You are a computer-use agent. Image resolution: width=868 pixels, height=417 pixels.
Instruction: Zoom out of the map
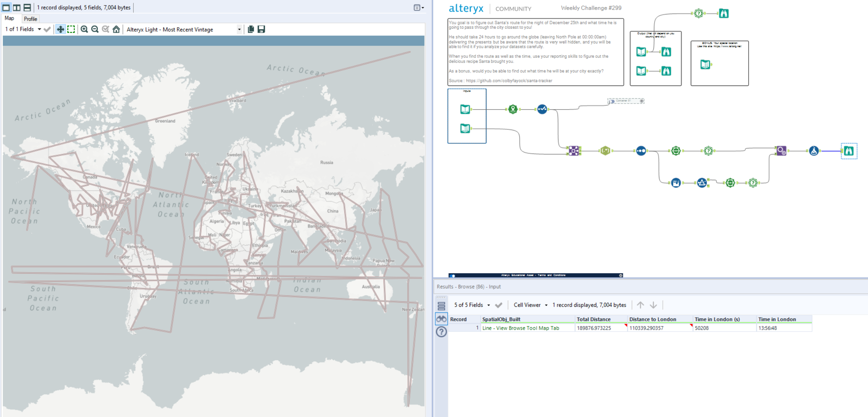click(95, 29)
